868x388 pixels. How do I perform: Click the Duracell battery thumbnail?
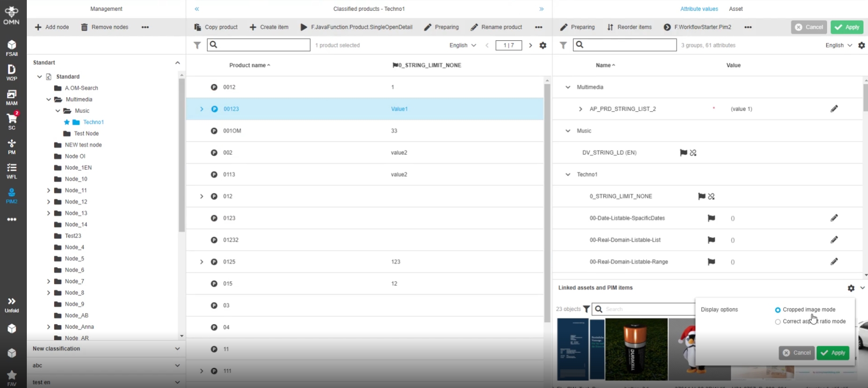pos(636,349)
